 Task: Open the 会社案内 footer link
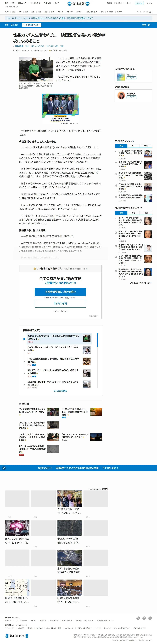point(8,620)
